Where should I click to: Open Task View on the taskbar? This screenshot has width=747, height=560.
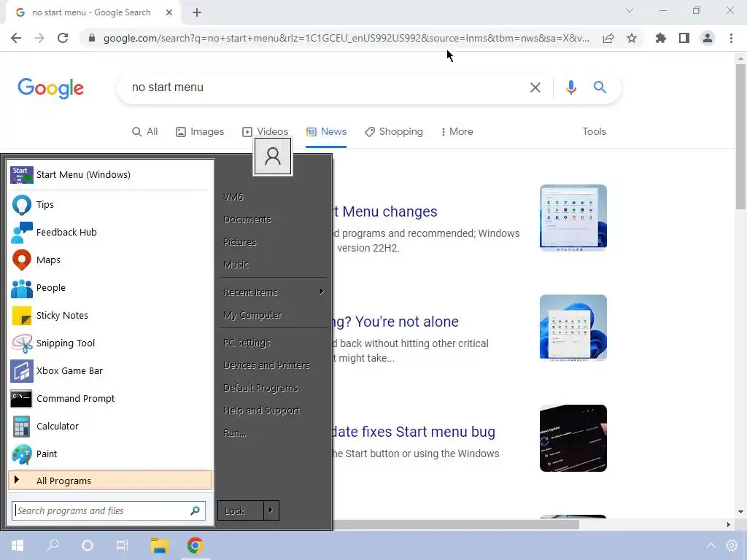coord(123,545)
